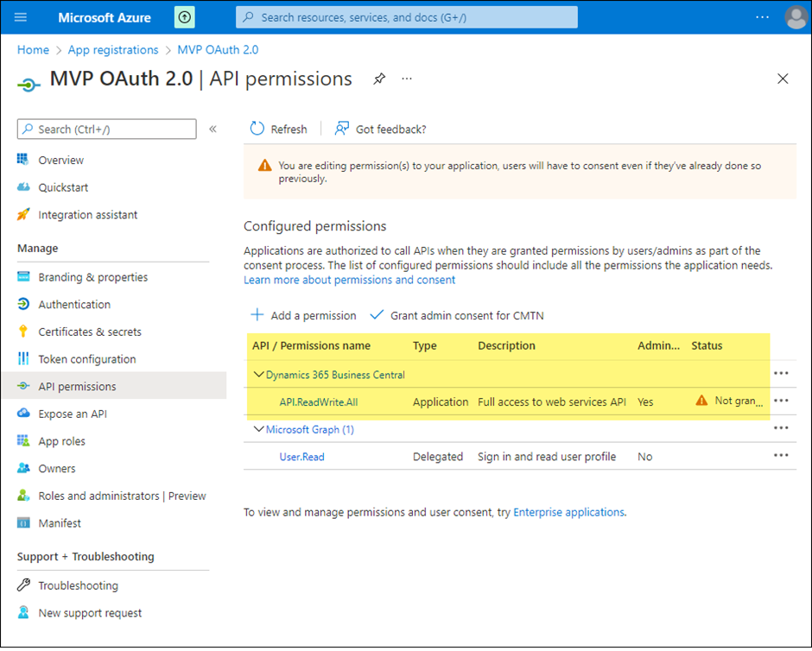Click the Quickstart cloud icon
The image size is (812, 651).
pos(23,186)
